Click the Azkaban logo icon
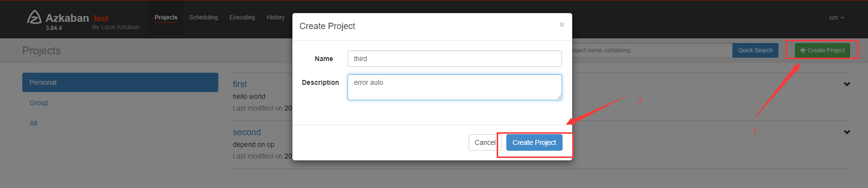 pyautogui.click(x=34, y=17)
